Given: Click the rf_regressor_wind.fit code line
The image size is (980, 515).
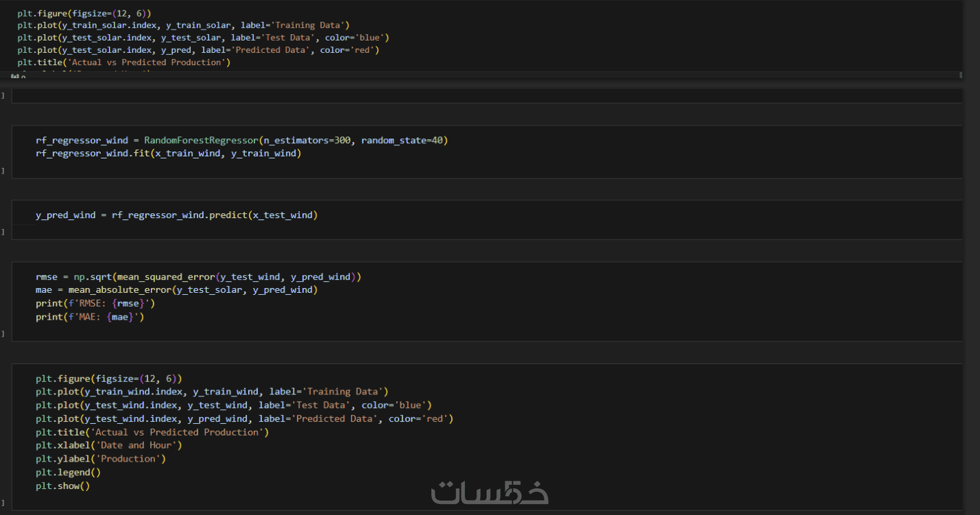Looking at the screenshot, I should click(168, 154).
